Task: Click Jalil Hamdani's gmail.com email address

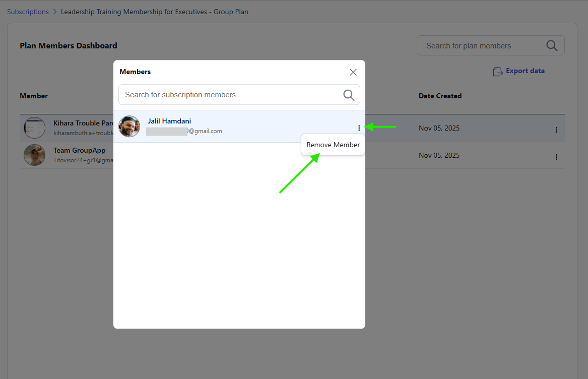Action: tap(184, 131)
